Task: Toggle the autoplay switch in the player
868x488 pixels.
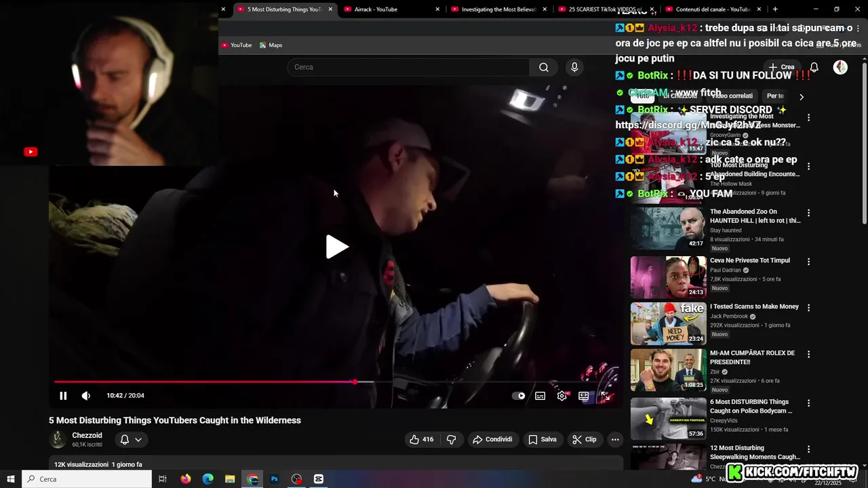Action: click(519, 396)
